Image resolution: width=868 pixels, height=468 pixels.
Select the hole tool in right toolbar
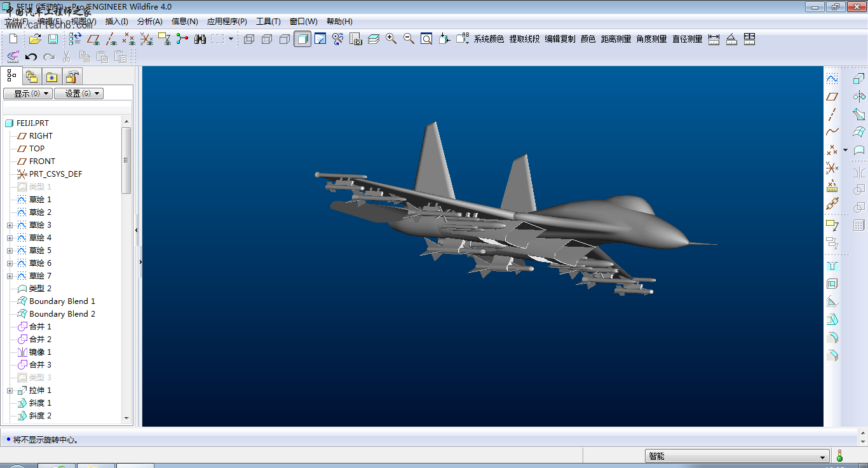coord(832,266)
